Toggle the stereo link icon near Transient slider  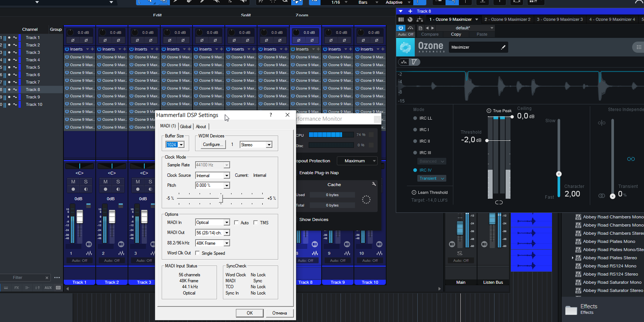(631, 159)
